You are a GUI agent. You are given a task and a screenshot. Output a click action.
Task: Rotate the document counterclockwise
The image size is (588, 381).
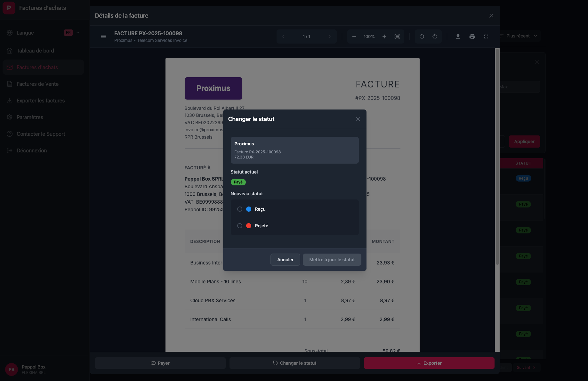(x=422, y=36)
